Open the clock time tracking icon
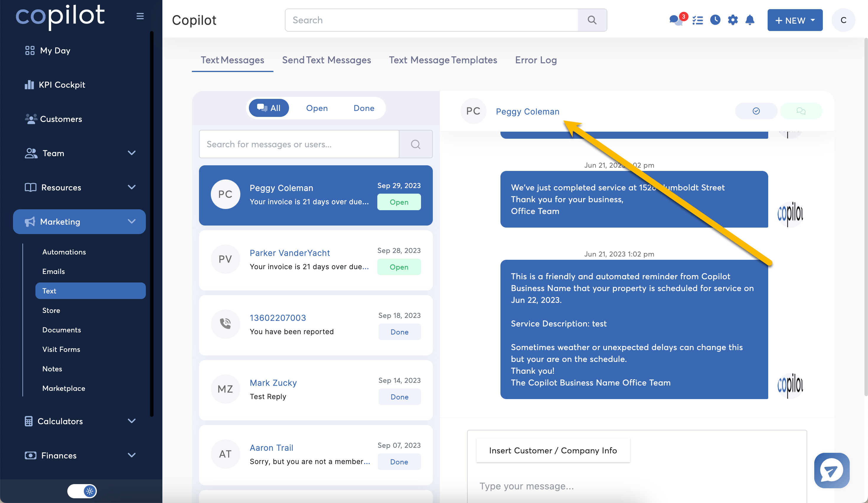The height and width of the screenshot is (503, 868). pos(715,20)
